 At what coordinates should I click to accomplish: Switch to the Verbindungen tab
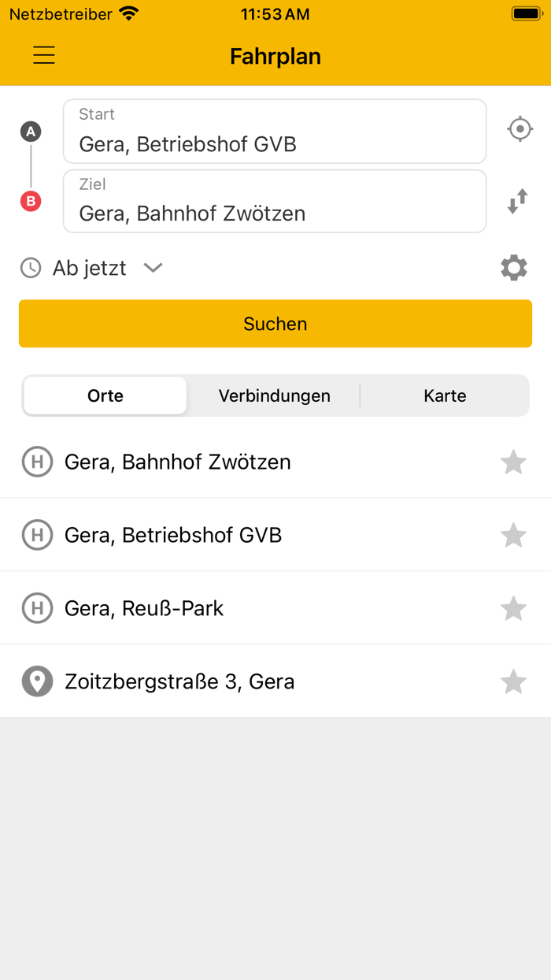[274, 395]
